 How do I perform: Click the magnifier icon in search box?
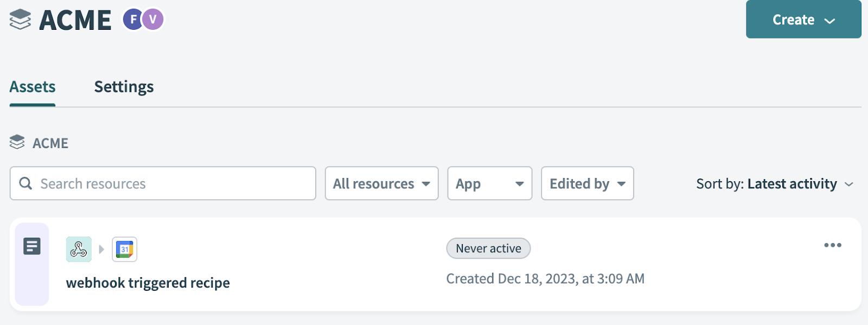[25, 183]
